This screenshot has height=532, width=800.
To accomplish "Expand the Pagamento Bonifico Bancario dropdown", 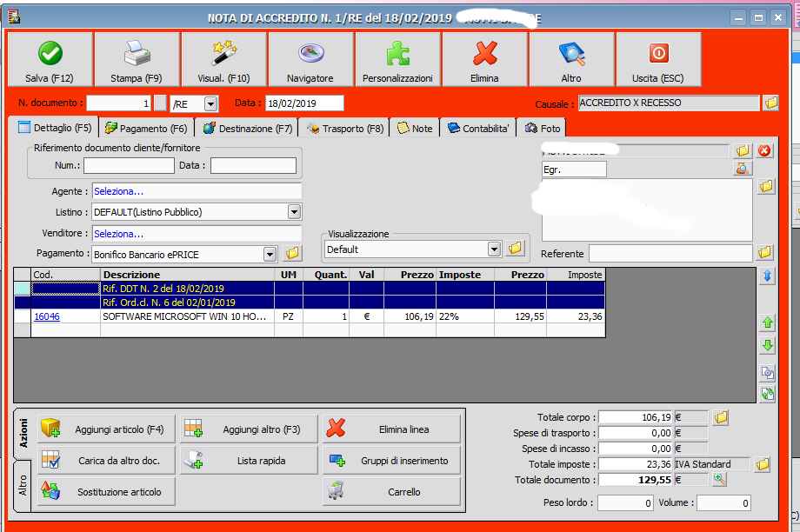I will coord(270,254).
